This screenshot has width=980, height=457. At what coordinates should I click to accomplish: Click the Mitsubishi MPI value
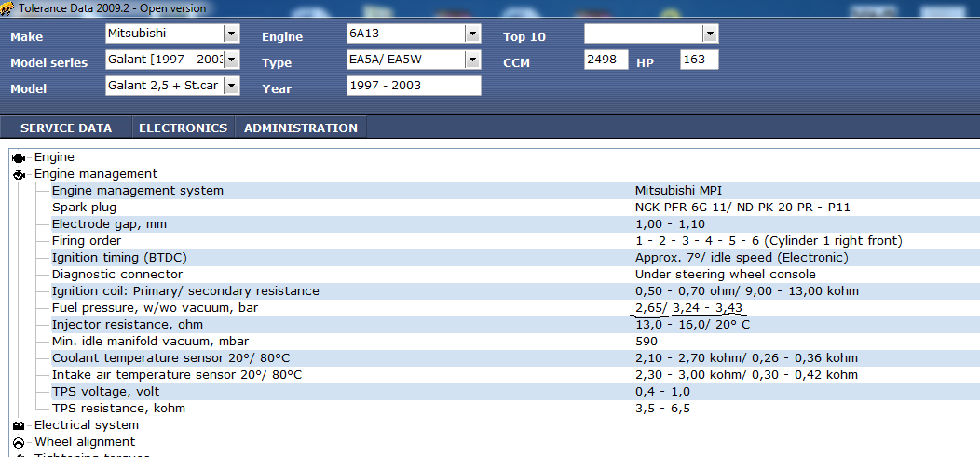pos(678,191)
